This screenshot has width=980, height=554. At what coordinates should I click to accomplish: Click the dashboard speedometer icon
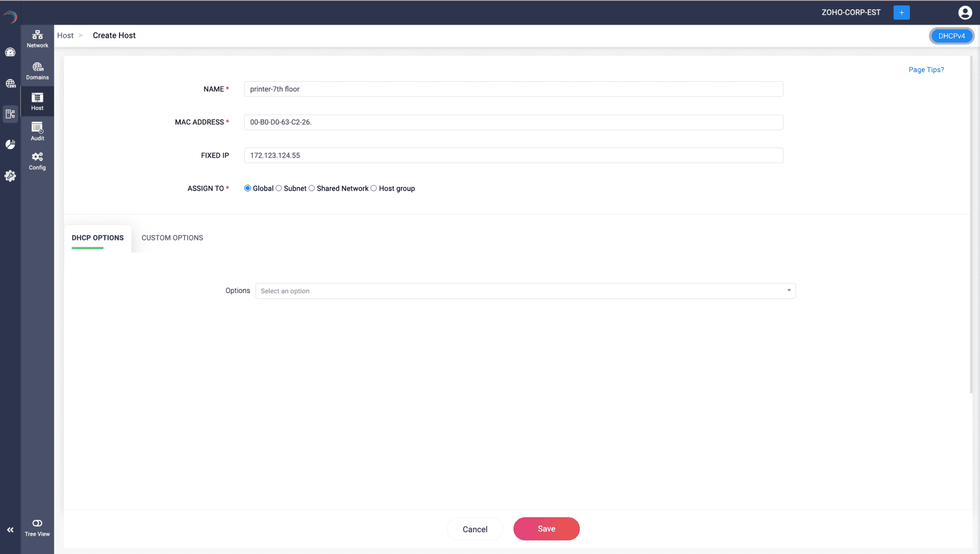point(10,52)
